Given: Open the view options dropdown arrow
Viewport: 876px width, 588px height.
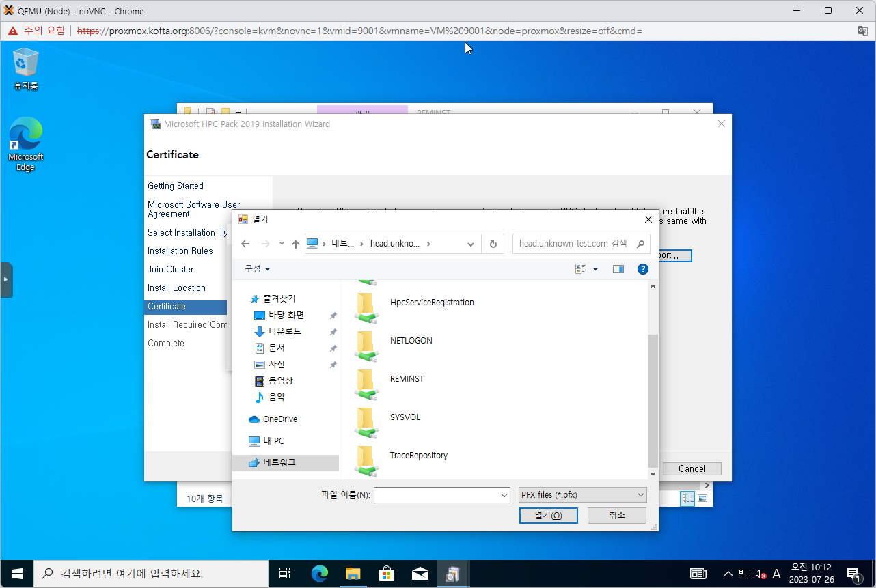Looking at the screenshot, I should [595, 269].
